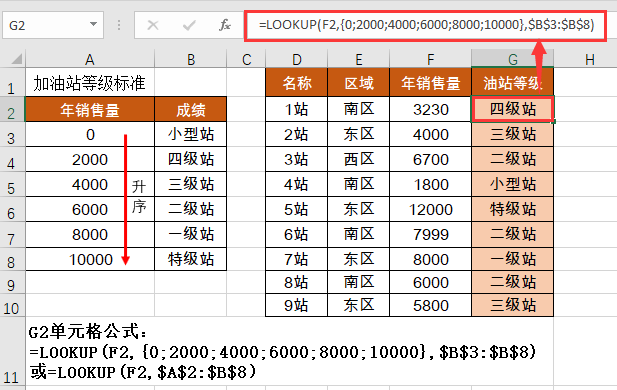Click the 1800 sales cell

click(430, 184)
